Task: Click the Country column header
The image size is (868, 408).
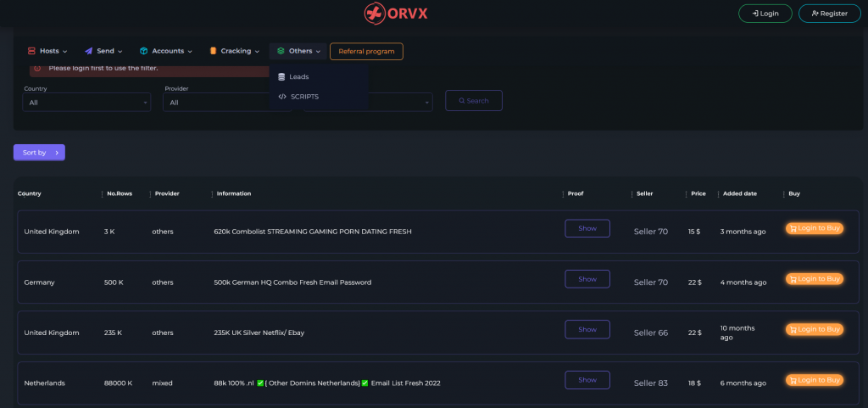Action: pos(30,193)
